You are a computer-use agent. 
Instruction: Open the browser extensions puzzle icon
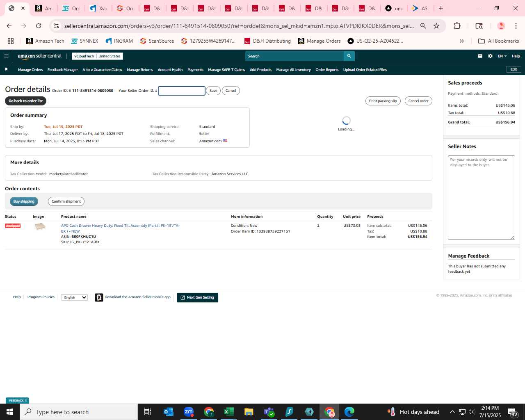[x=457, y=26]
